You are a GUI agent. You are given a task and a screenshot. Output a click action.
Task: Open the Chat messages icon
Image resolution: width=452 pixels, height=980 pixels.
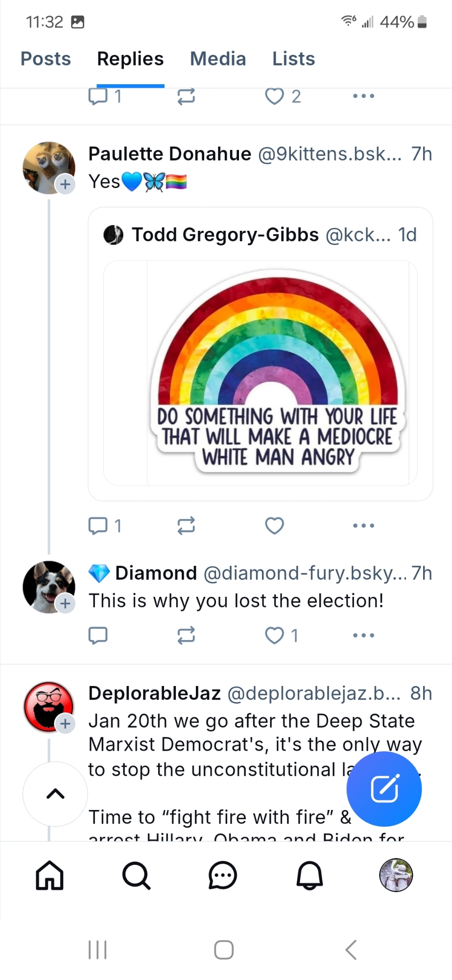(223, 875)
